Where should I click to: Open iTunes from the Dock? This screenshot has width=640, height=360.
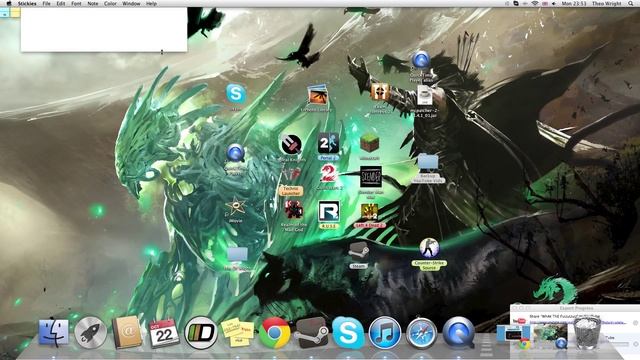tap(384, 333)
